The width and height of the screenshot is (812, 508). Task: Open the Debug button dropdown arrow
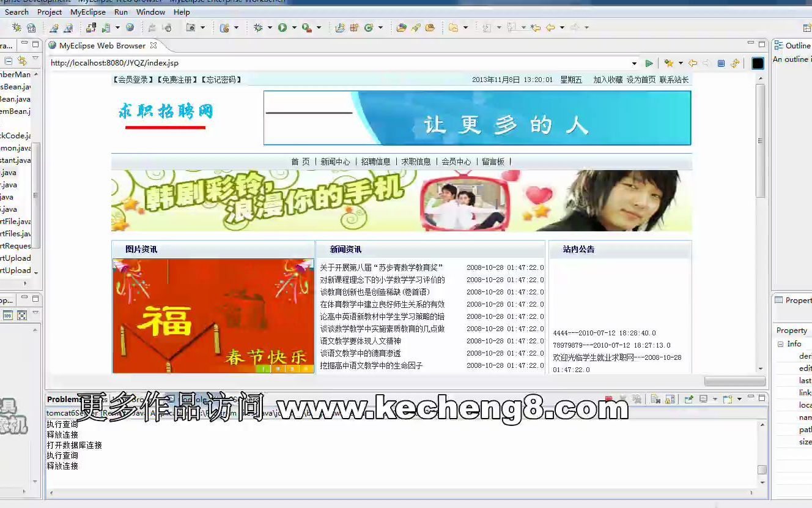(270, 28)
